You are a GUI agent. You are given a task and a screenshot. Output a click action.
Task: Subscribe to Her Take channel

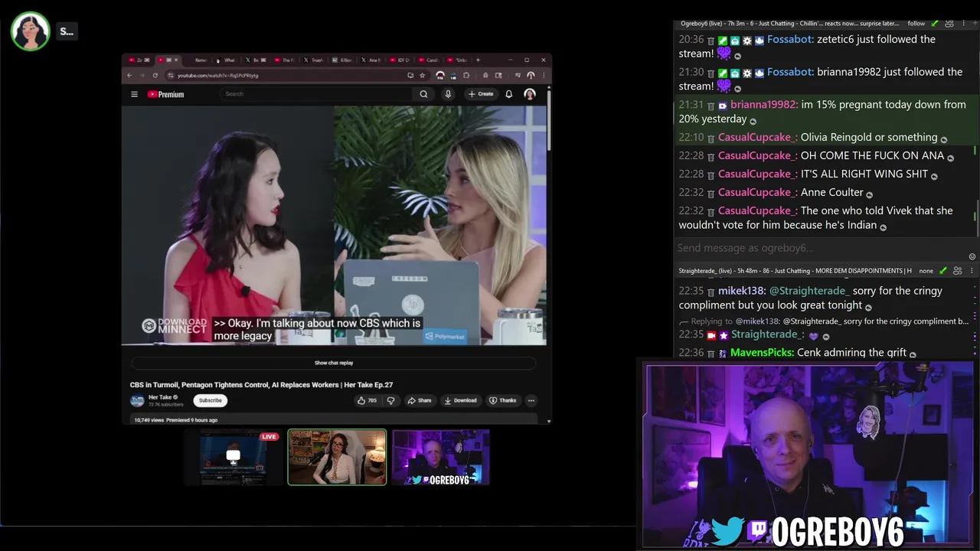(x=210, y=400)
